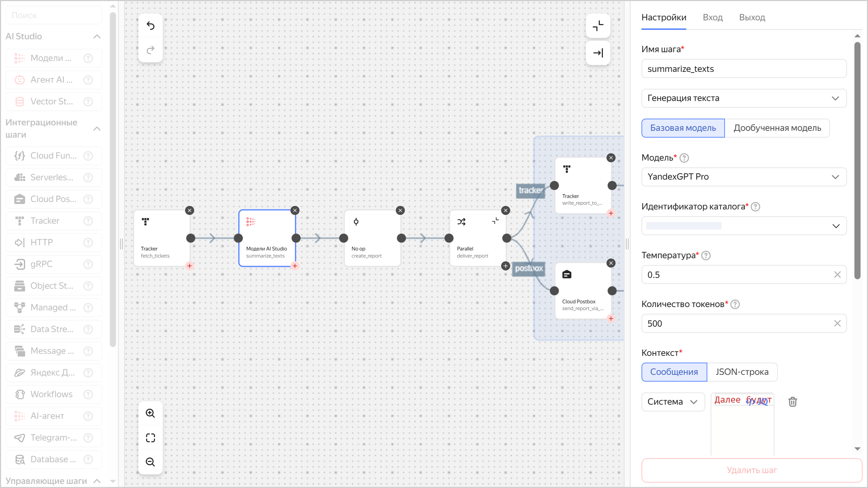Select the Базовая модель option
The image size is (868, 488).
pyautogui.click(x=683, y=128)
